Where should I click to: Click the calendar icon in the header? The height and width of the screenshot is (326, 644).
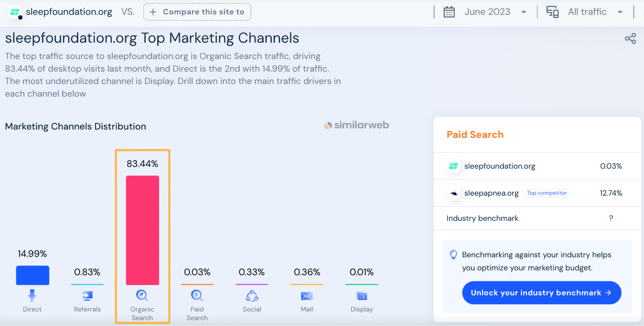click(449, 12)
